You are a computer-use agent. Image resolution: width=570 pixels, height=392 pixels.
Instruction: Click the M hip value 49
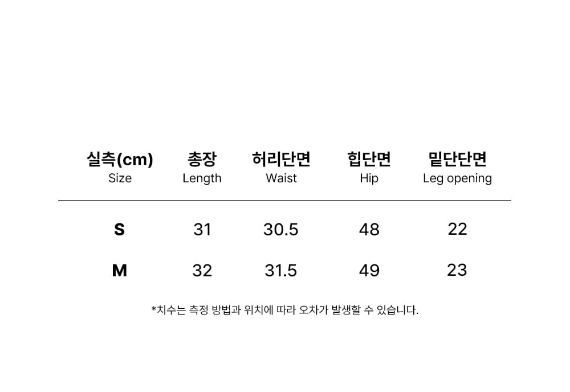tap(369, 271)
